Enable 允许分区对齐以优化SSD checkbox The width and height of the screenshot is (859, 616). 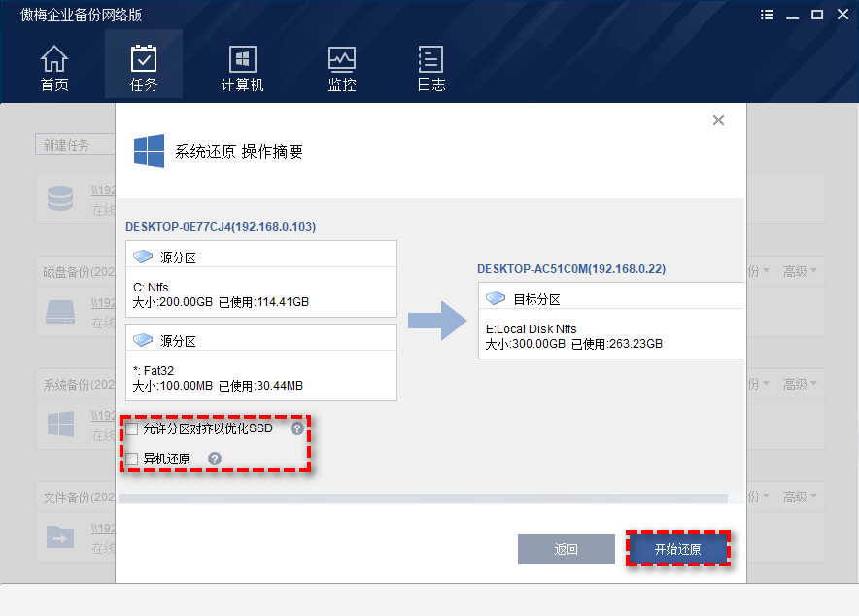[132, 428]
